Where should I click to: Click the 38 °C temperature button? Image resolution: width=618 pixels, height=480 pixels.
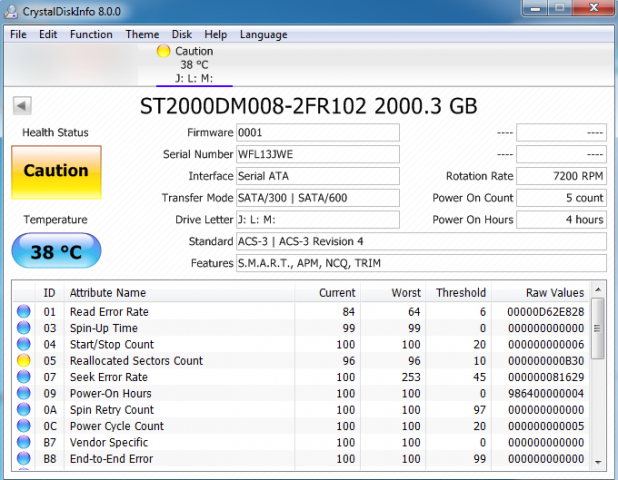pyautogui.click(x=56, y=252)
